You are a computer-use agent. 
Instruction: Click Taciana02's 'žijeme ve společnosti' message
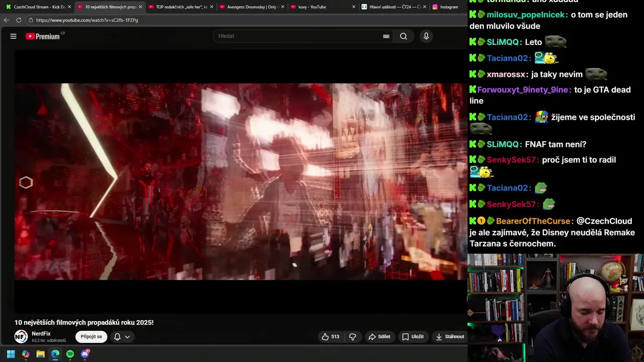click(593, 117)
